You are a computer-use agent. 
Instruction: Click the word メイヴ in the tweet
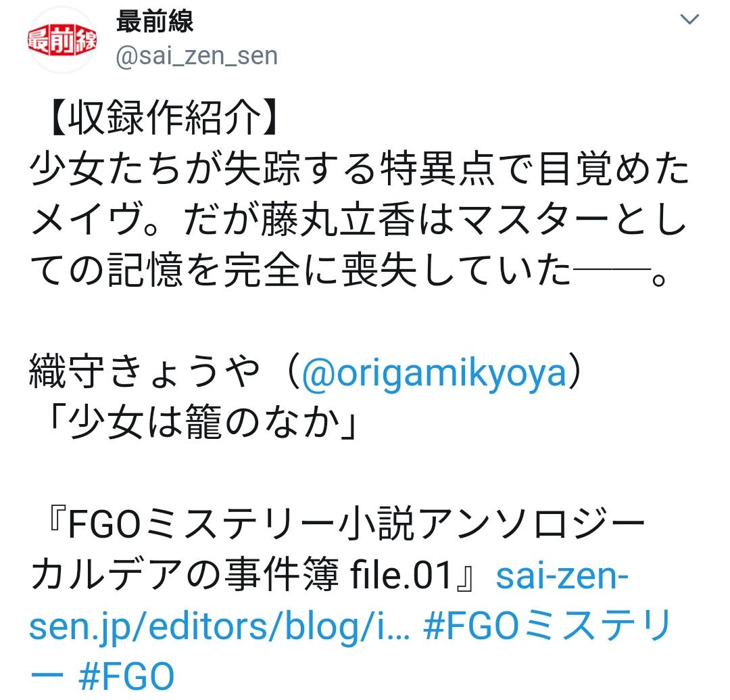(86, 219)
